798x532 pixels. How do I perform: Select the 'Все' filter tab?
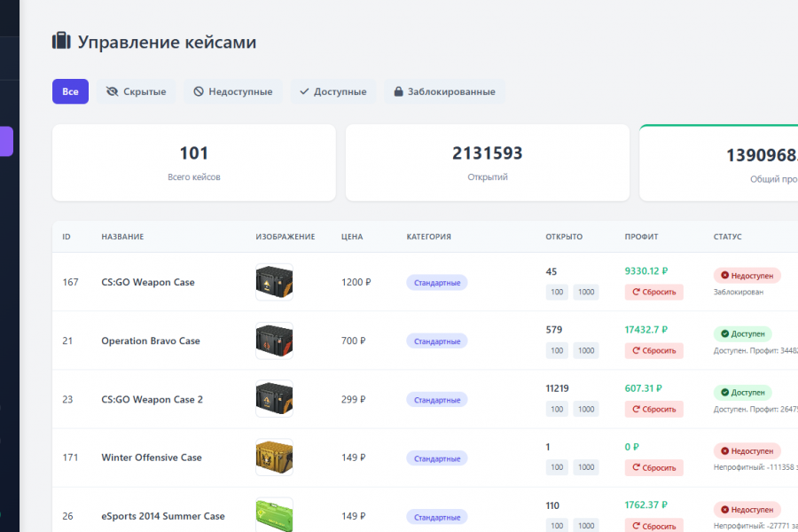pyautogui.click(x=70, y=91)
